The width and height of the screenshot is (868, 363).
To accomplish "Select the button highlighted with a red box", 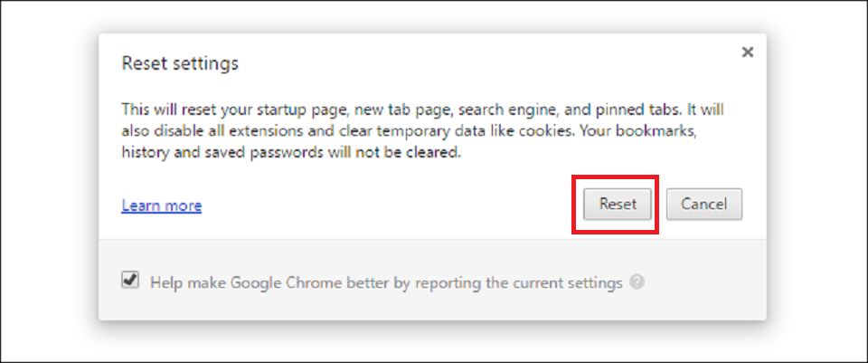I will (618, 205).
